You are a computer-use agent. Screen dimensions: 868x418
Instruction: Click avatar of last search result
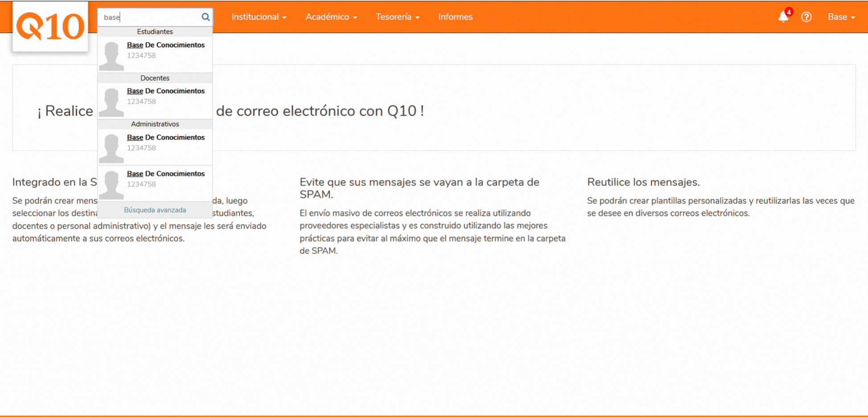point(111,184)
